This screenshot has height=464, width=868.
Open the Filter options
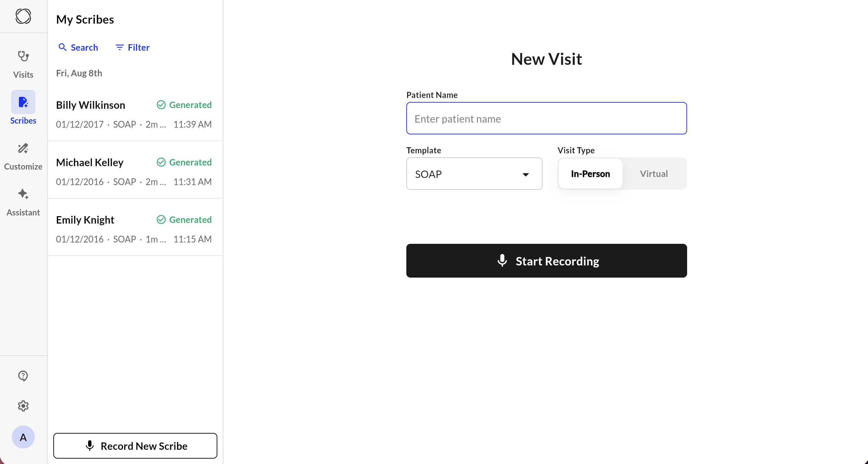pos(132,47)
